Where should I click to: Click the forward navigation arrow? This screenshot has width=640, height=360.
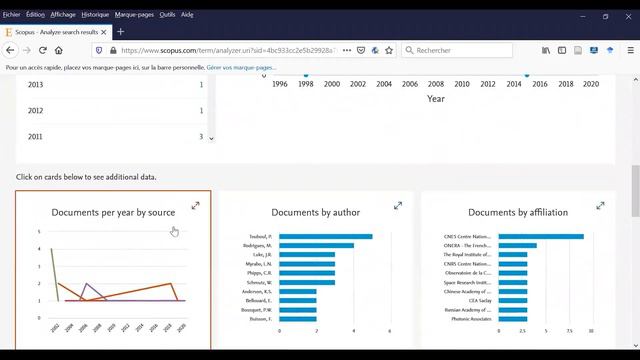pyautogui.click(x=27, y=50)
